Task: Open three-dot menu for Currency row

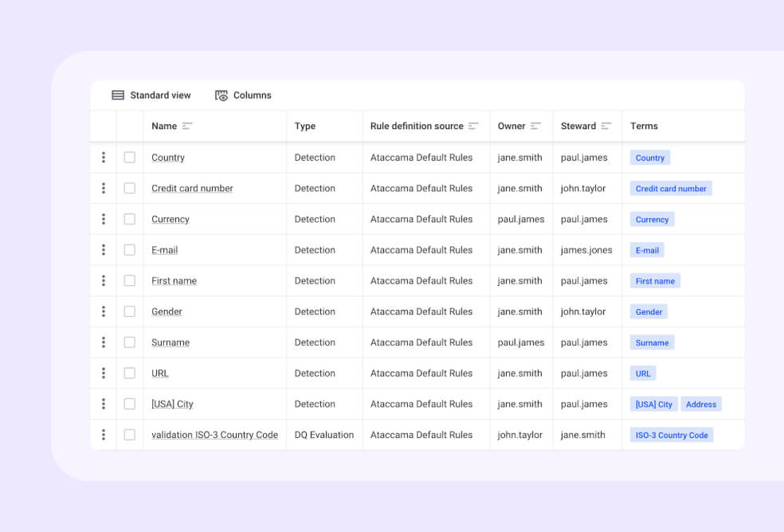Action: [x=104, y=219]
